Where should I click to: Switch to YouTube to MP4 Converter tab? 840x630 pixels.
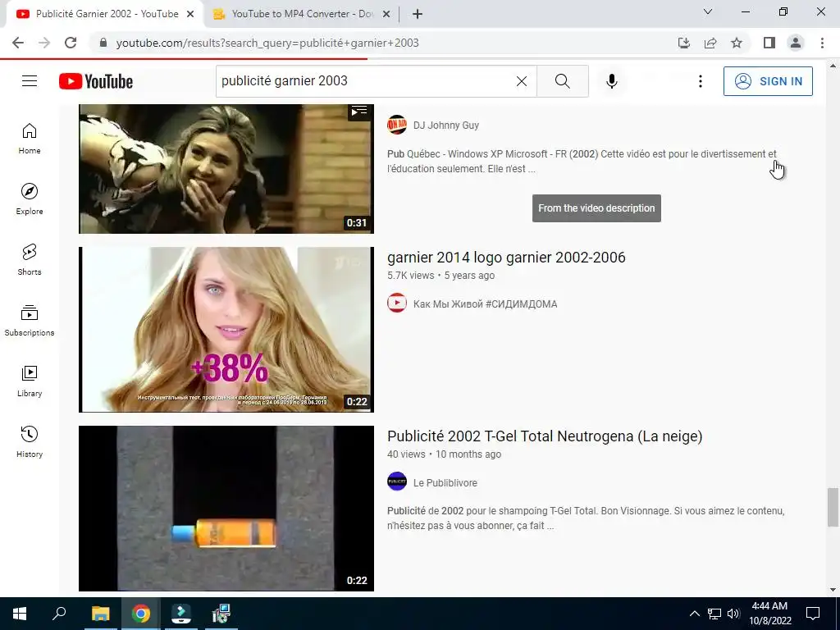click(x=301, y=14)
